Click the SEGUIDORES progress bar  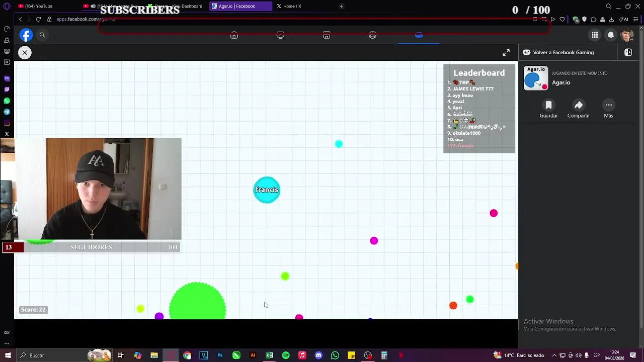click(92, 247)
